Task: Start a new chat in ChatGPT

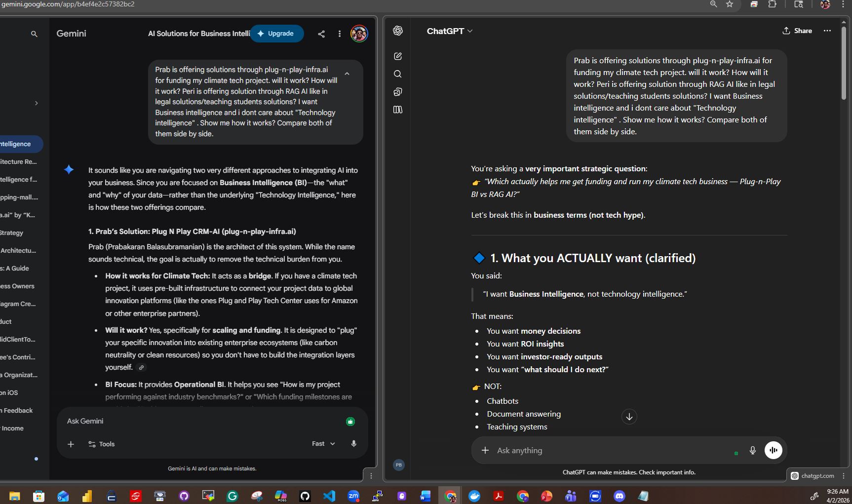Action: 398,56
